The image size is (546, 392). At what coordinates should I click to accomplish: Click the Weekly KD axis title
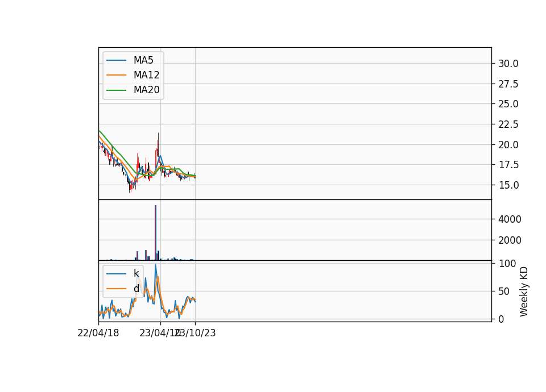click(524, 291)
